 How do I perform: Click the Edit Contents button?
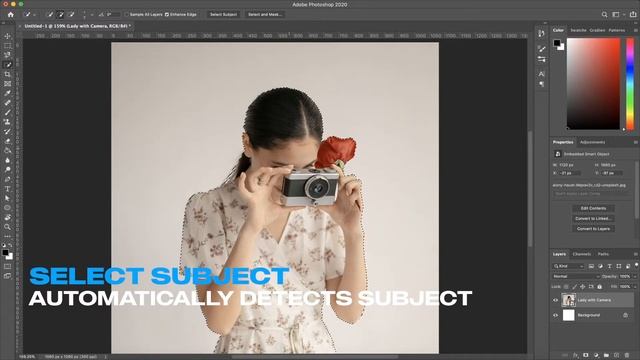[593, 209]
